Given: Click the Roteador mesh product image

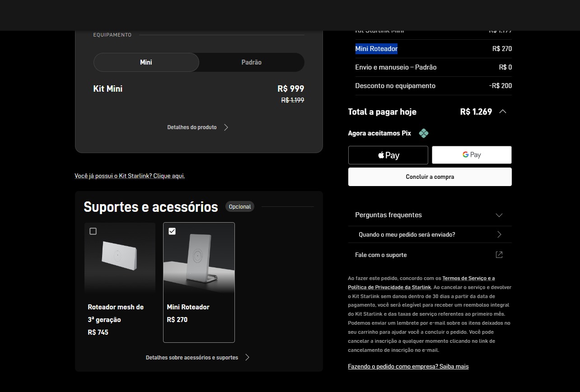Looking at the screenshot, I should click(120, 260).
